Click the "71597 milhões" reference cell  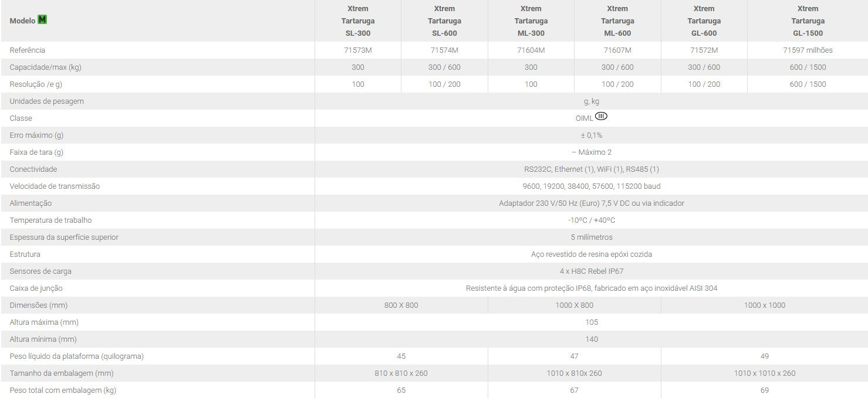[808, 50]
